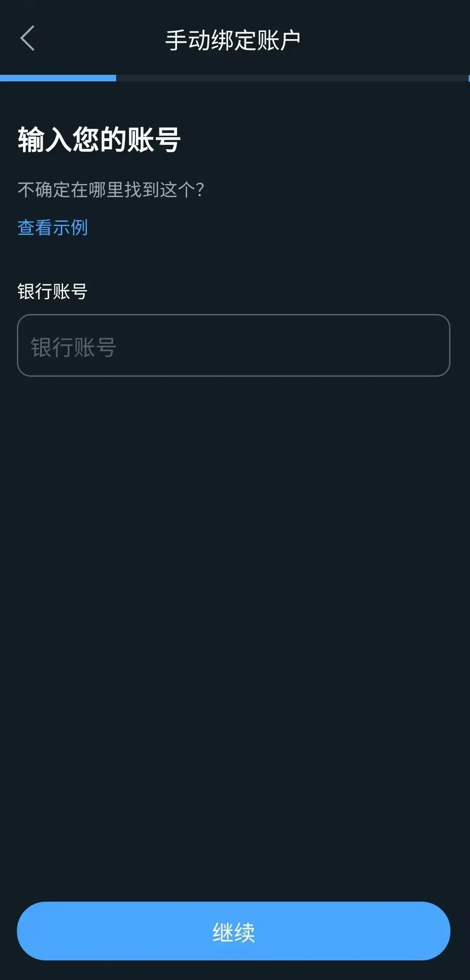Tap the 输入您的账号 heading
Viewport: 470px width, 980px height.
click(x=99, y=140)
